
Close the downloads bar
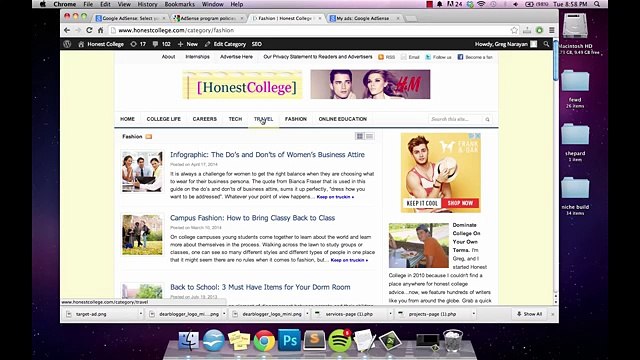pos(553,314)
